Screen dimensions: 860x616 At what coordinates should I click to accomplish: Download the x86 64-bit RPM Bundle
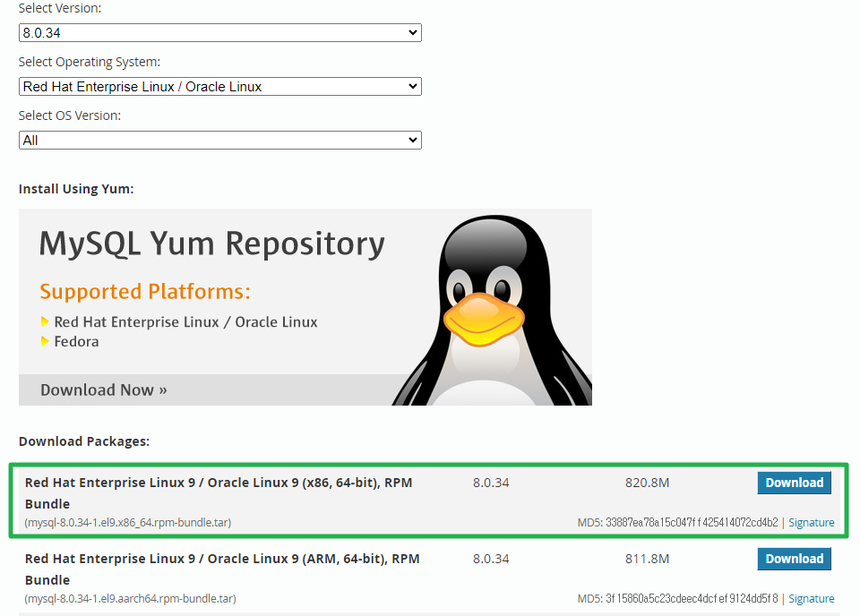point(794,483)
